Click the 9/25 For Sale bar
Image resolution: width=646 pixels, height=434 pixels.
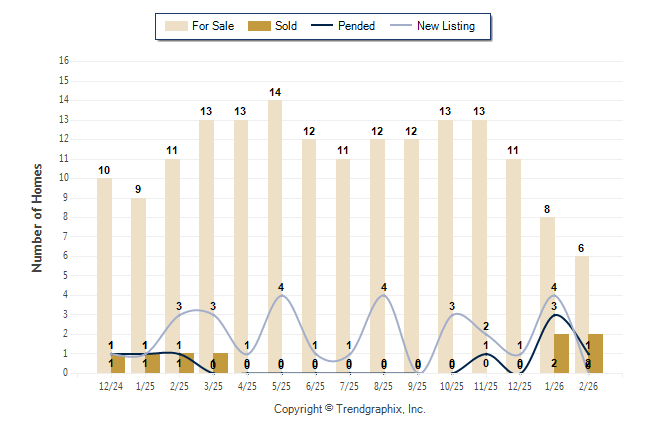(411, 256)
